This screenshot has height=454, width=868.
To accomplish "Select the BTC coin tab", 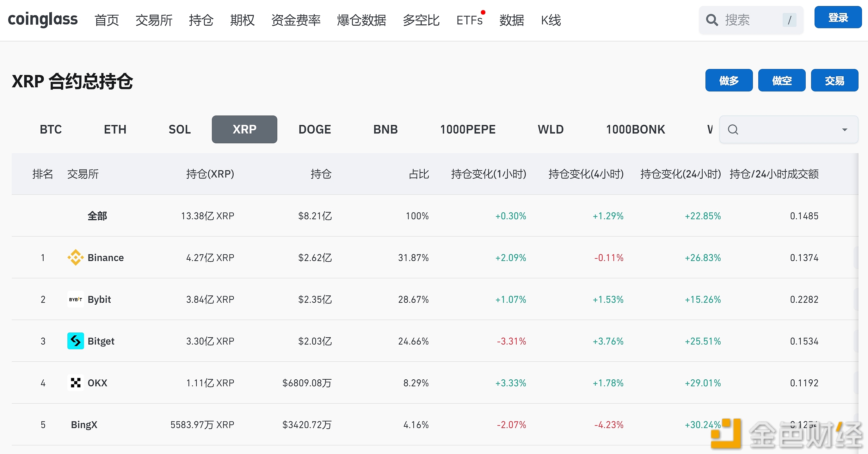I will (x=51, y=129).
